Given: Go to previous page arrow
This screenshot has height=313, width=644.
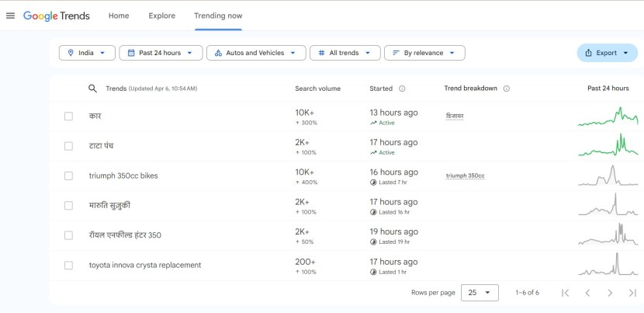Looking at the screenshot, I should [587, 293].
